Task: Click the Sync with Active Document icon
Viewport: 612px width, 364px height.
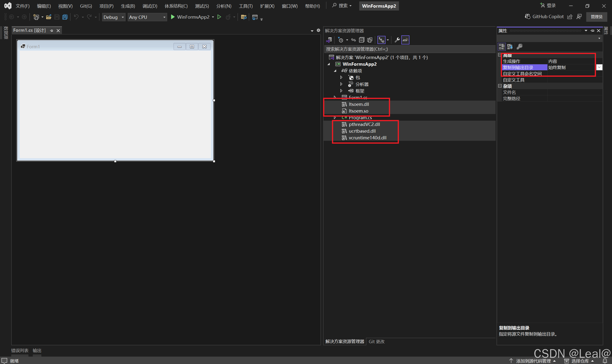Action: tap(353, 40)
